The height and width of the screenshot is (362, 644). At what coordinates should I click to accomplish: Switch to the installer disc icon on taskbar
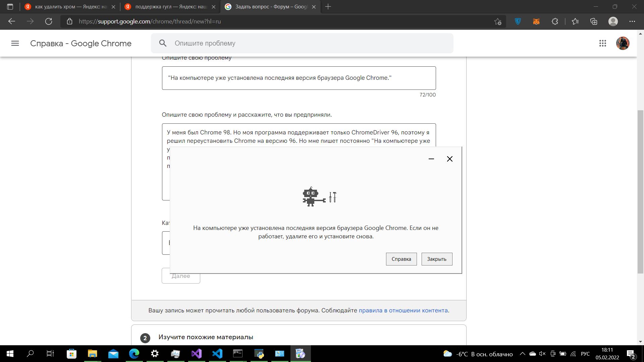click(300, 354)
